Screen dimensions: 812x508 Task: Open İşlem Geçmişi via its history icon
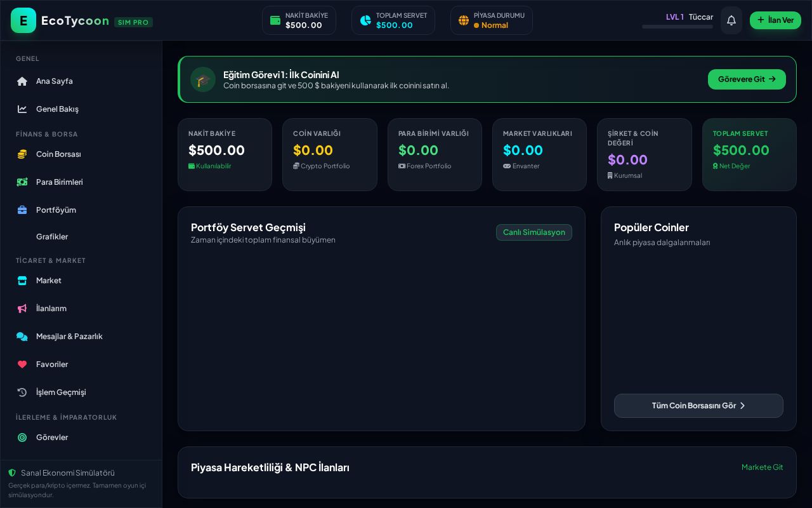[22, 392]
